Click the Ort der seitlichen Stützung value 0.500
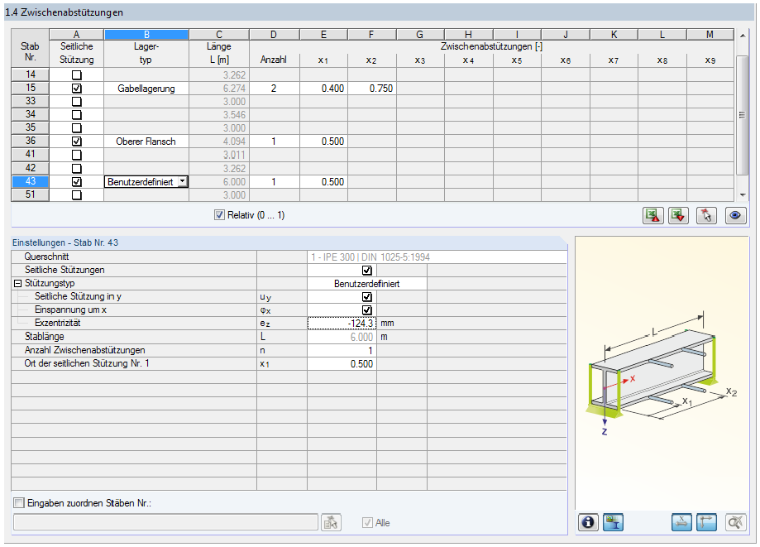 (342, 364)
